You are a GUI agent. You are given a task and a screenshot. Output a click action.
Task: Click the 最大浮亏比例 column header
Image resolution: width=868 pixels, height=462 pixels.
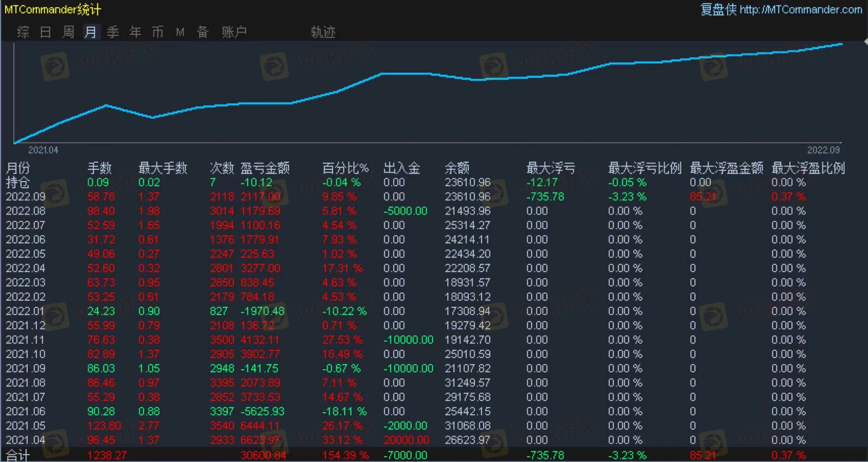[645, 168]
